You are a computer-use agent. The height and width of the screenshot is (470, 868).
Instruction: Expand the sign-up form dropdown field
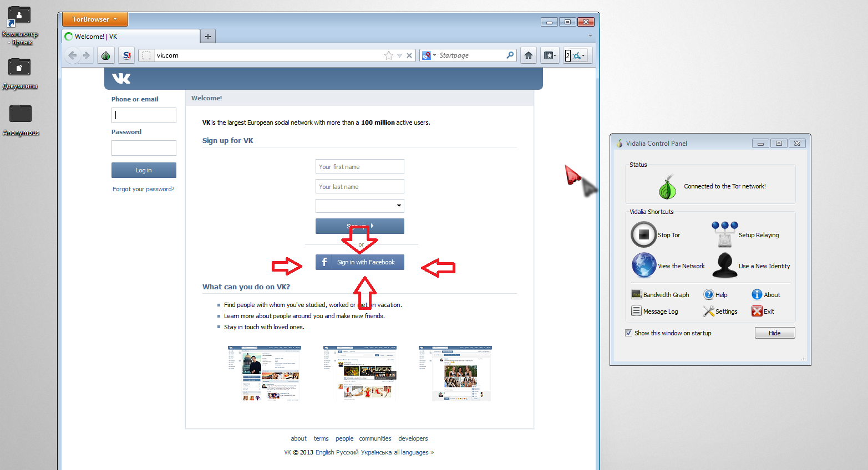(359, 206)
